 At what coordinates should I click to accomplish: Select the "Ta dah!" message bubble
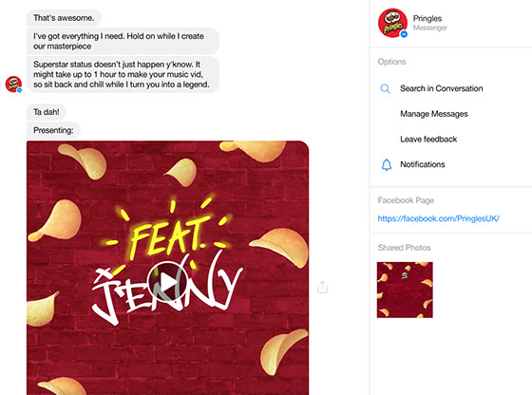pyautogui.click(x=47, y=112)
